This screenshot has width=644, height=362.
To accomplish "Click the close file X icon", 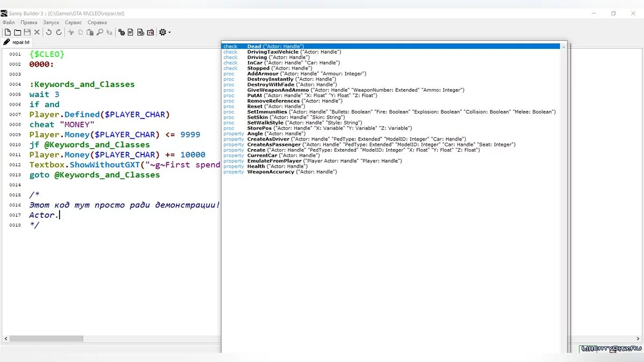I will [36, 33].
